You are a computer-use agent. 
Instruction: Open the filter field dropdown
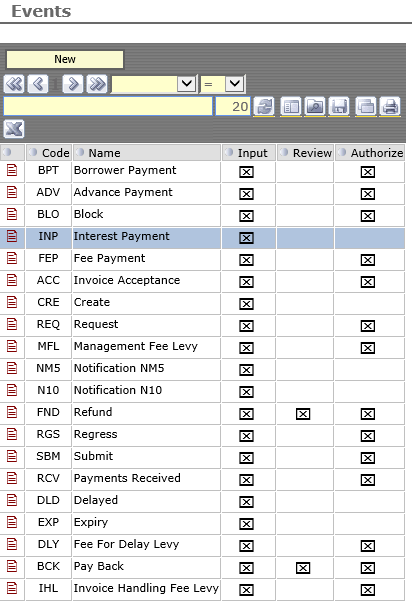point(187,84)
